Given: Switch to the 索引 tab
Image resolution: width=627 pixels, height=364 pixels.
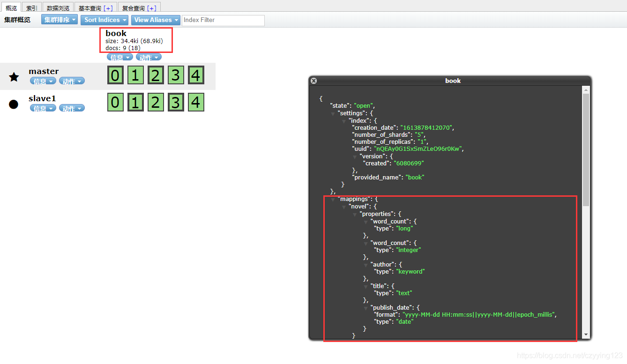Looking at the screenshot, I should [32, 7].
